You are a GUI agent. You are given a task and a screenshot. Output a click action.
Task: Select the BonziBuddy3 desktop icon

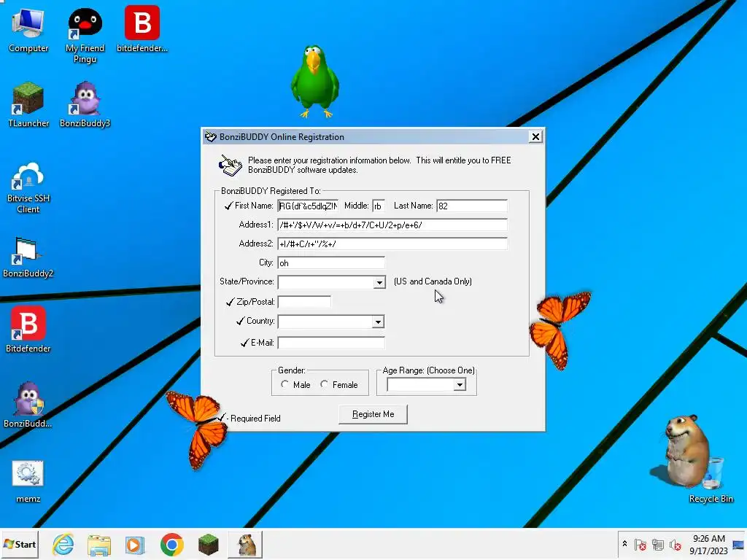(85, 105)
